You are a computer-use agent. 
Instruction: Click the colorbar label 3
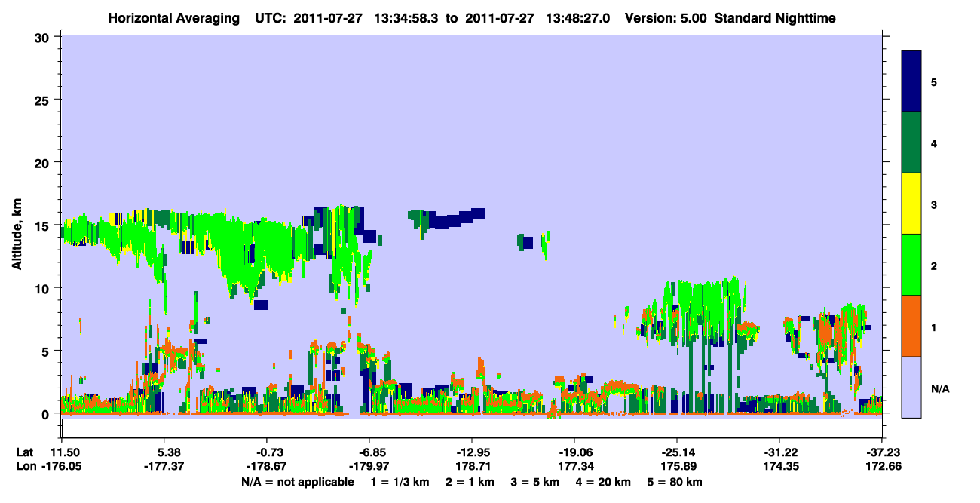(x=934, y=204)
